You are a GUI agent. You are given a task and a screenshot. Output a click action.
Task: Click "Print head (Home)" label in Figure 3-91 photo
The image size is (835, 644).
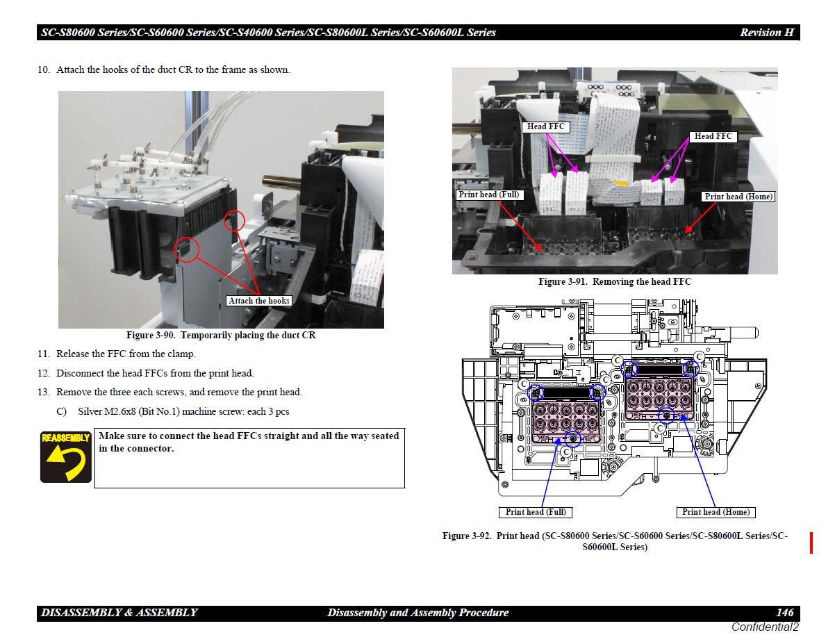(x=738, y=197)
